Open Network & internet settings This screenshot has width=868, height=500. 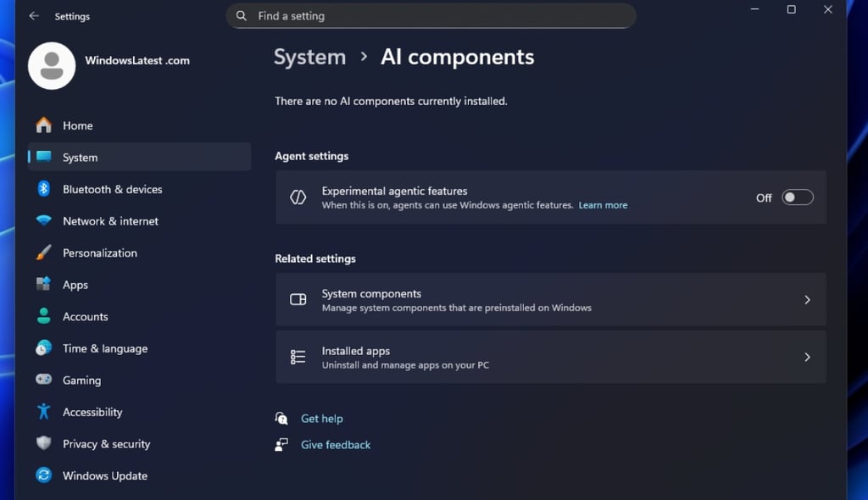point(139,220)
